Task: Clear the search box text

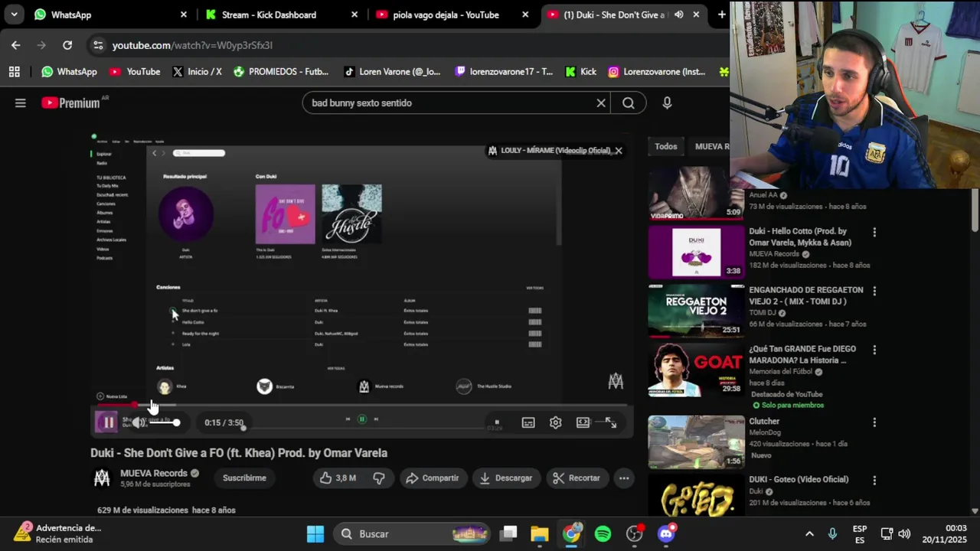Action: coord(601,103)
